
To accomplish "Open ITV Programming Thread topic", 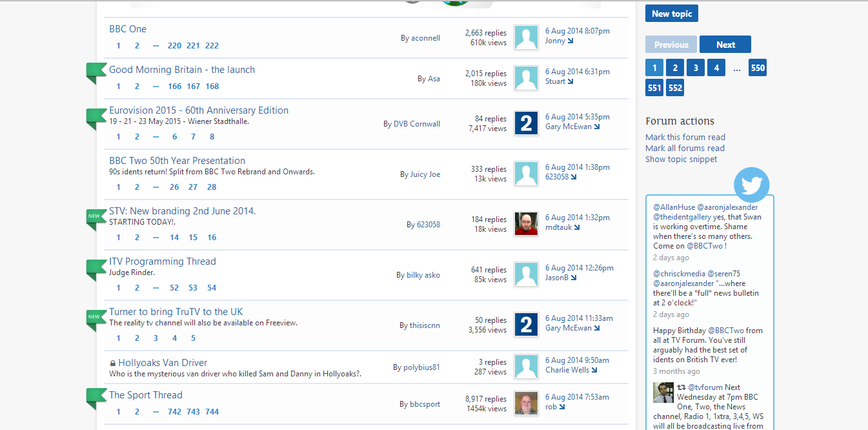I will tap(163, 261).
